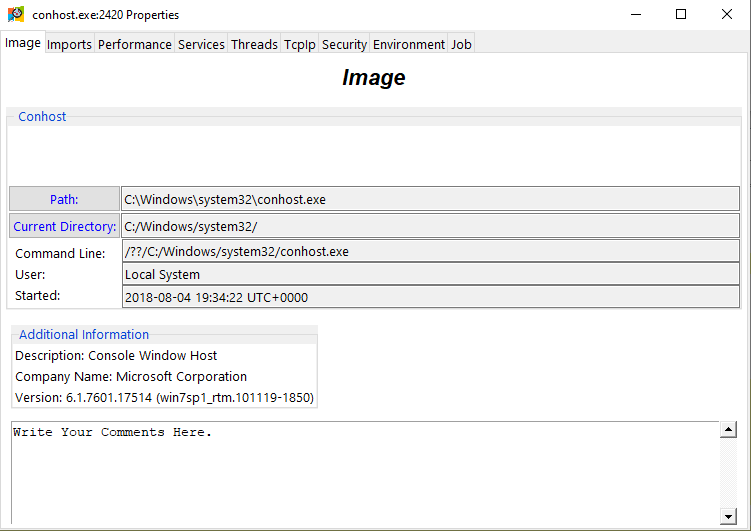Click the Additional Information heading
Screen dimensions: 751x531
84,334
